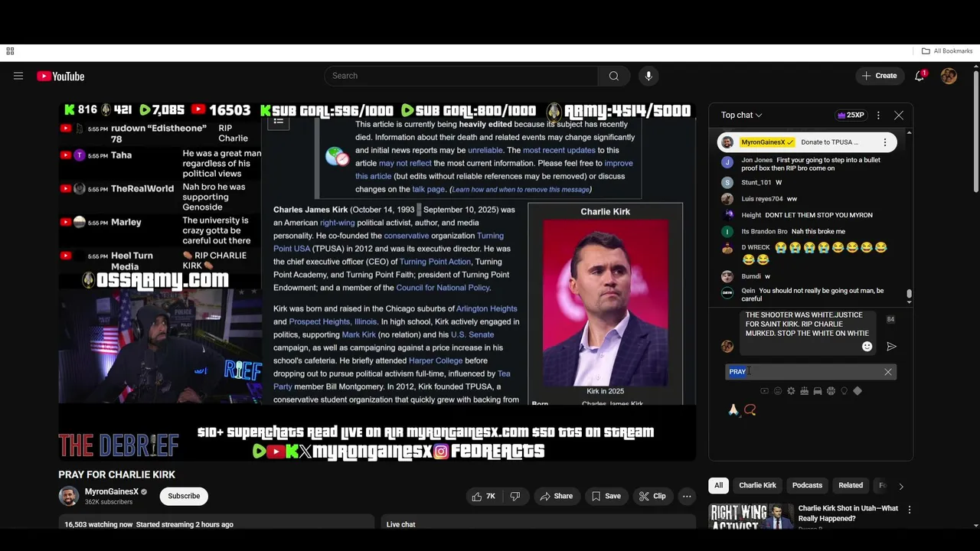Like the video with 7K thumbs up
Viewport: 980px width, 551px height.
coord(484,496)
